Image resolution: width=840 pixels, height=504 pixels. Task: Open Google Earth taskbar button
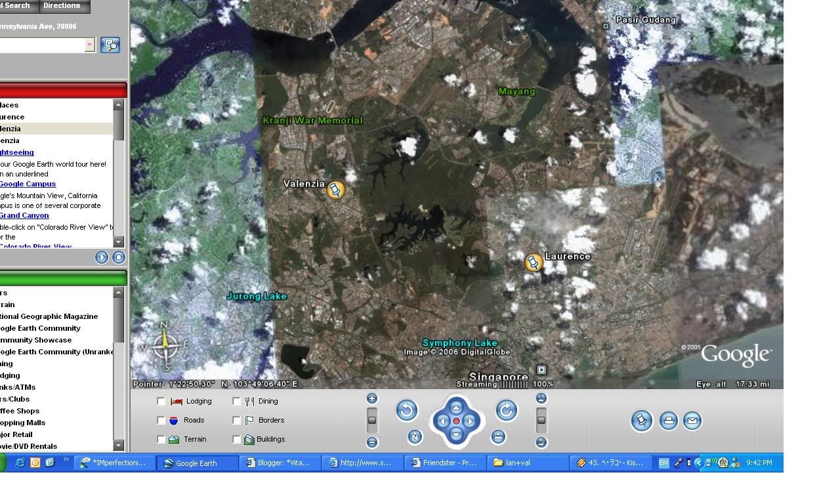click(198, 463)
